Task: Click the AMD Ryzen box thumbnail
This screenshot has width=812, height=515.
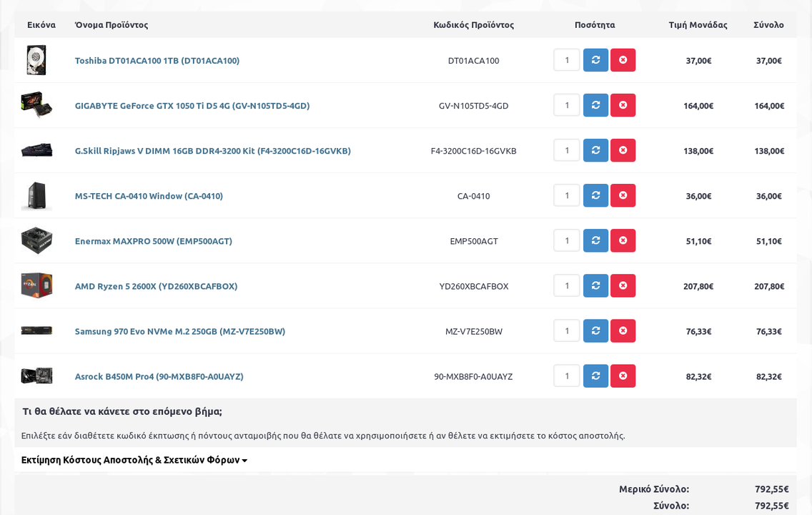Action: pos(36,285)
